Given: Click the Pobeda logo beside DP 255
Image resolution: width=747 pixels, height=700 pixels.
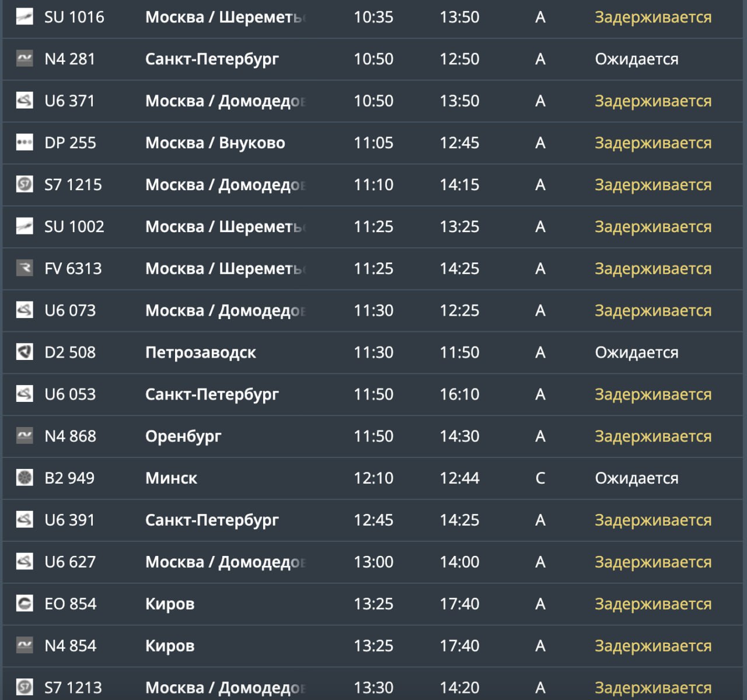Looking at the screenshot, I should point(25,142).
